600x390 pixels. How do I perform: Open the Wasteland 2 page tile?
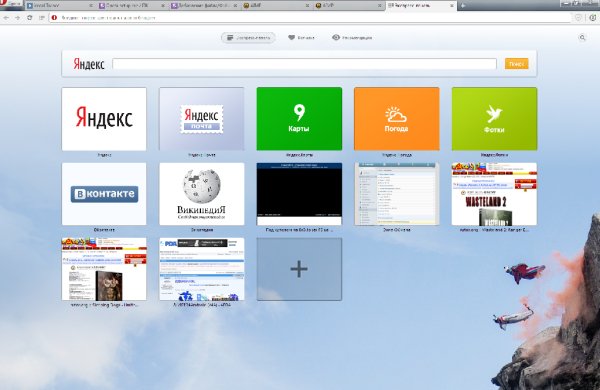point(494,194)
